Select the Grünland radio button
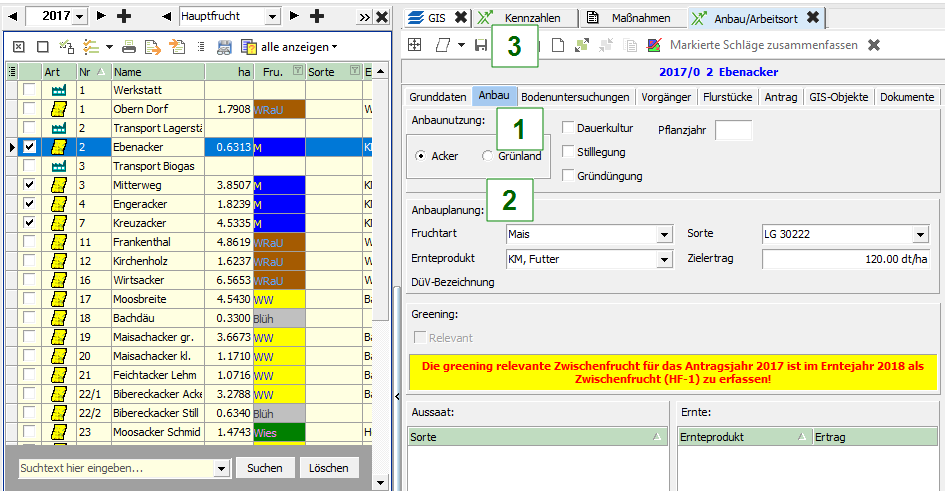Screen dimensions: 945x491 488,156
